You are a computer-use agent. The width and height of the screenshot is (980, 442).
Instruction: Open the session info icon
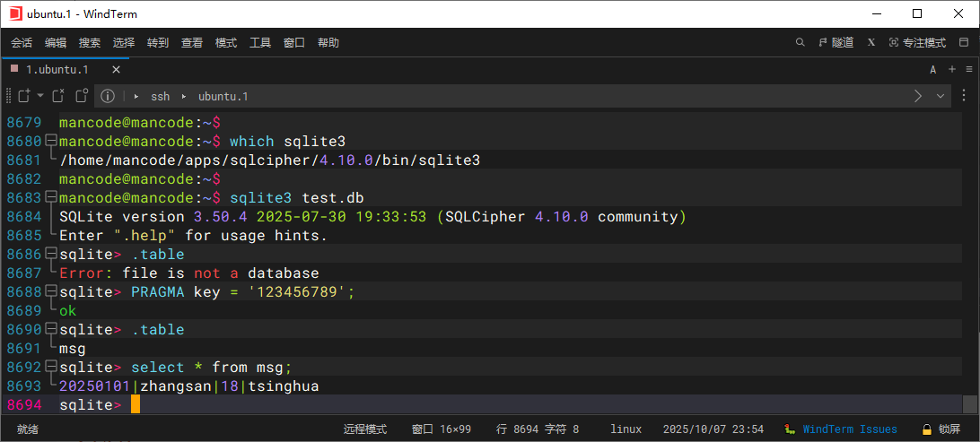(x=108, y=96)
